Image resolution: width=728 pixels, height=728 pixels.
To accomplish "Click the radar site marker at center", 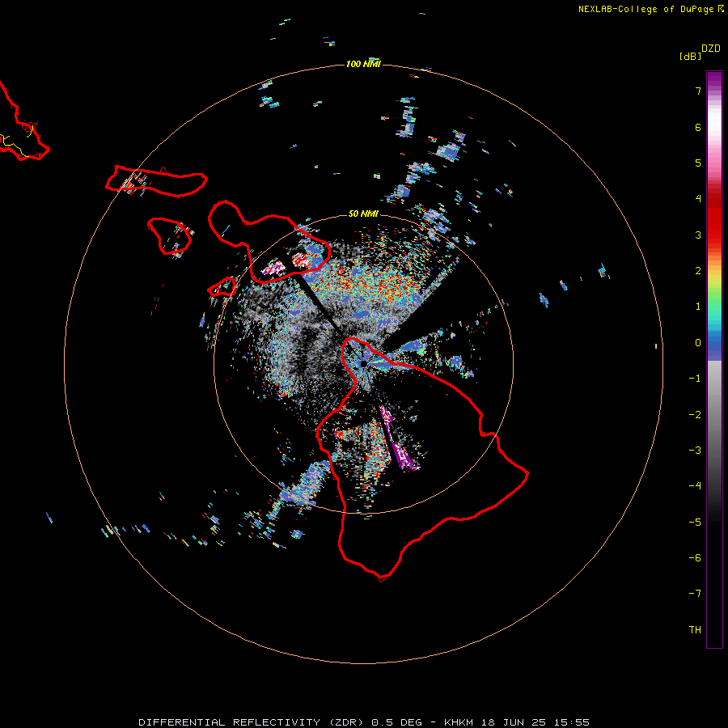I will [363, 364].
